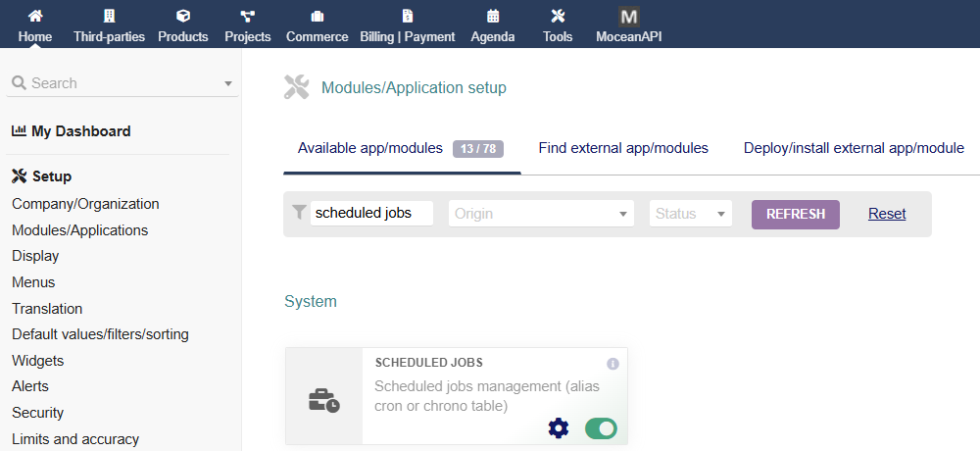Open the MoceanAPI module icon
Image resolution: width=980 pixels, height=451 pixels.
[629, 17]
